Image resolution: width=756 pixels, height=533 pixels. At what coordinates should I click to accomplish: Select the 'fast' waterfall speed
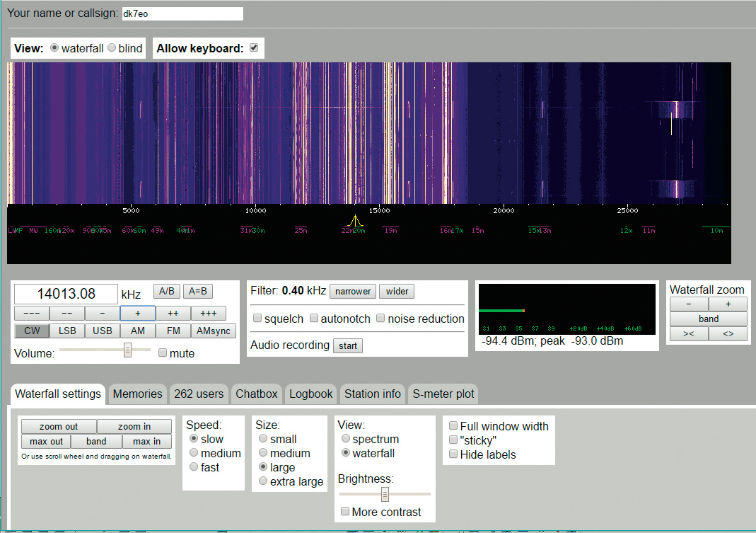(193, 467)
